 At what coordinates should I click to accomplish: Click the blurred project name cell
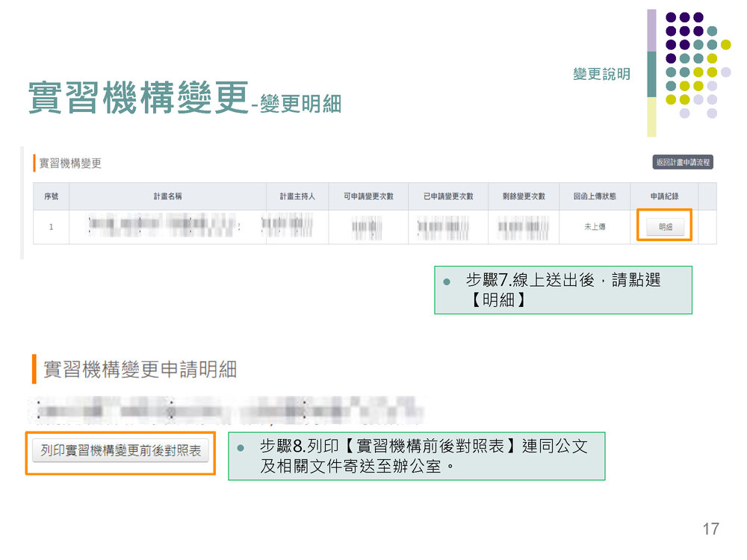(167, 227)
